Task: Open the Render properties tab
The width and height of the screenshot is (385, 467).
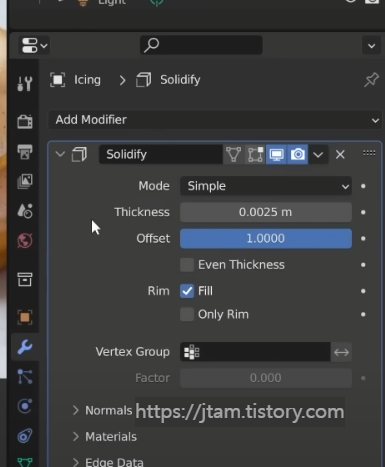Action: [x=25, y=121]
